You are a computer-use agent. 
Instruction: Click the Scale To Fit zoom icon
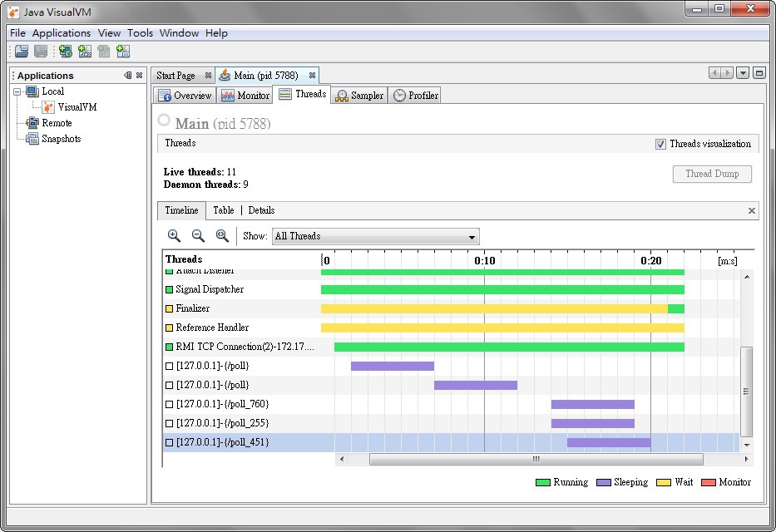point(222,236)
